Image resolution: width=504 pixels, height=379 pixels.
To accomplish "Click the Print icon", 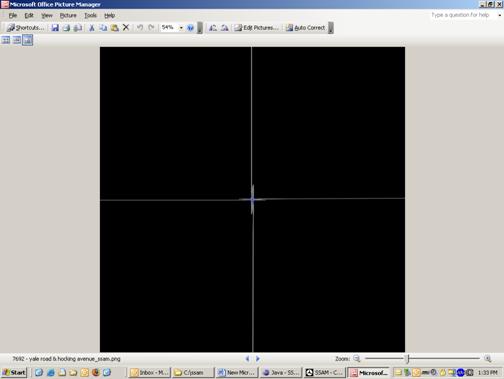I will pyautogui.click(x=66, y=28).
